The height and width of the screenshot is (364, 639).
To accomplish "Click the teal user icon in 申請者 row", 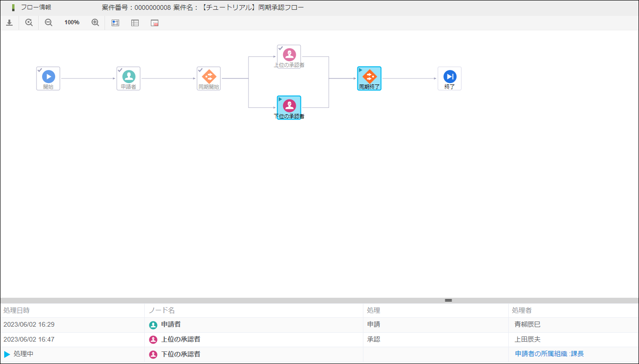I will [x=153, y=325].
